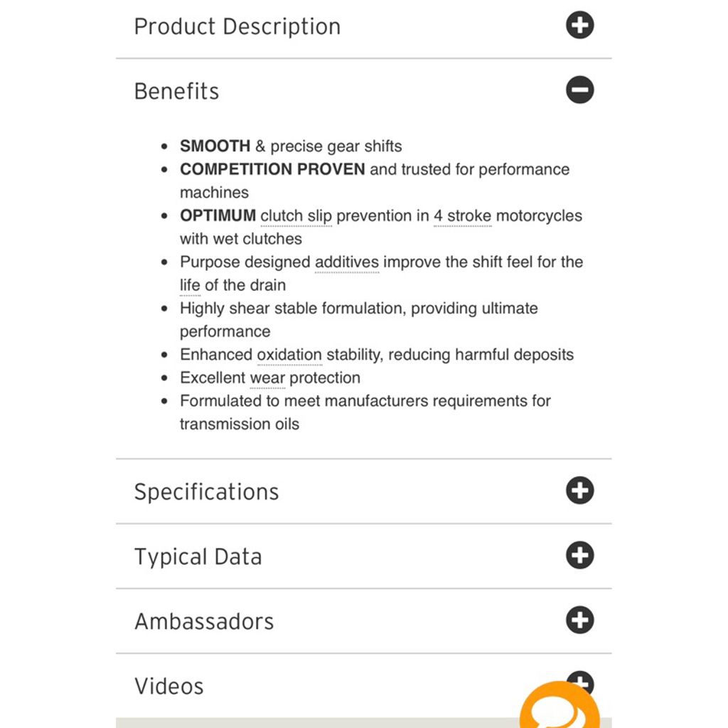
Task: Click plus icon beside Typical Data
Action: 579,555
